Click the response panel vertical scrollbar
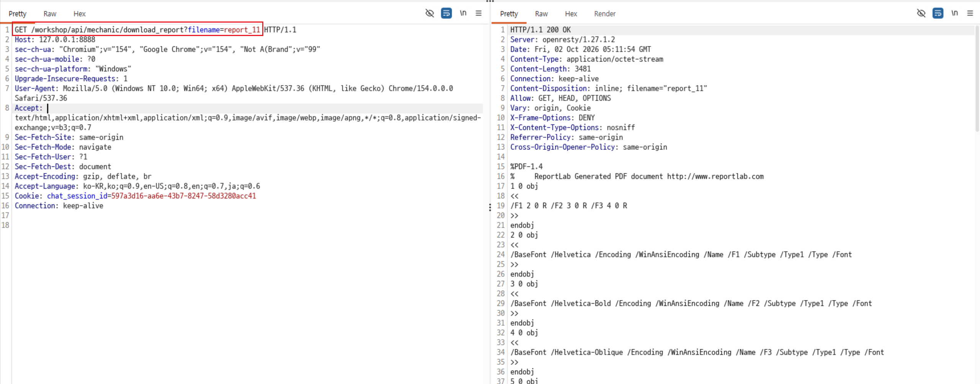Image resolution: width=980 pixels, height=384 pixels. pos(977,79)
